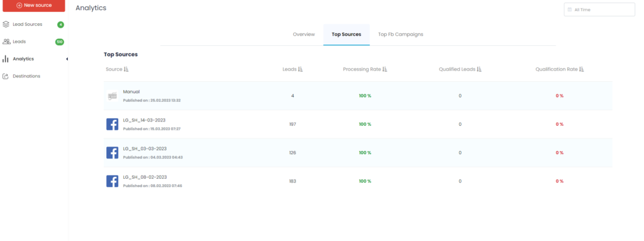
Task: Open the Manual source row name
Action: click(x=131, y=92)
